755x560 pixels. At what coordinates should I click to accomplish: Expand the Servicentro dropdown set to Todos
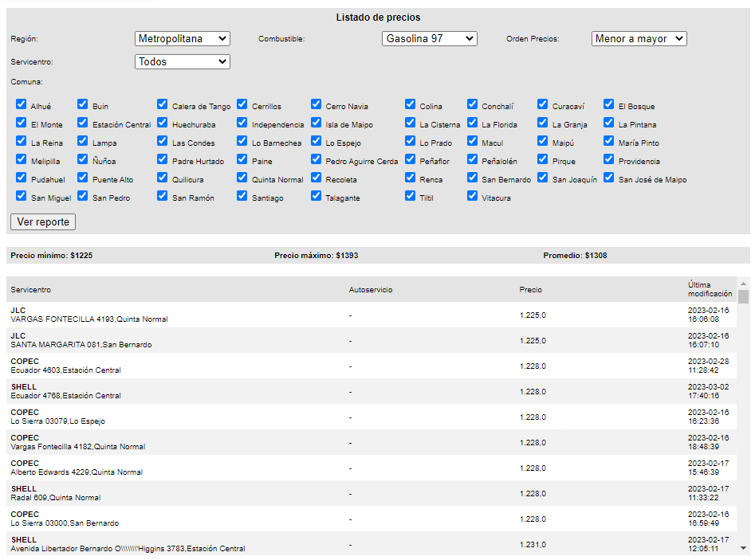(183, 61)
